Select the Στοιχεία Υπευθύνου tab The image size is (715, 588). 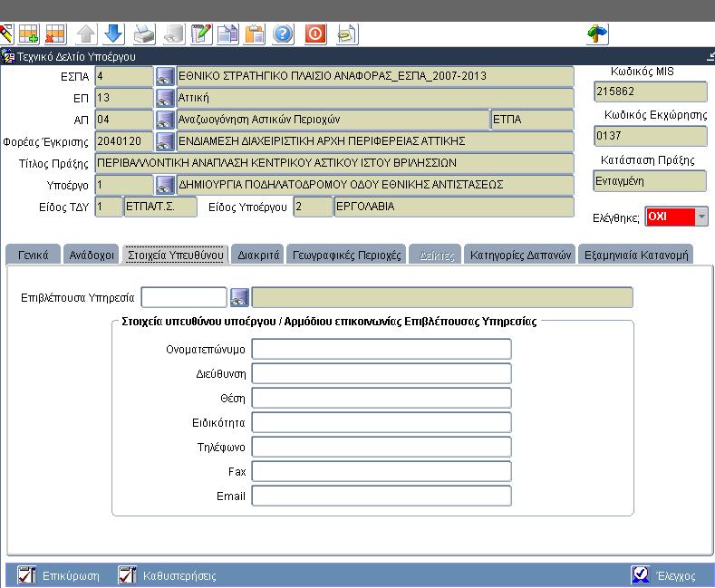pyautogui.click(x=176, y=255)
